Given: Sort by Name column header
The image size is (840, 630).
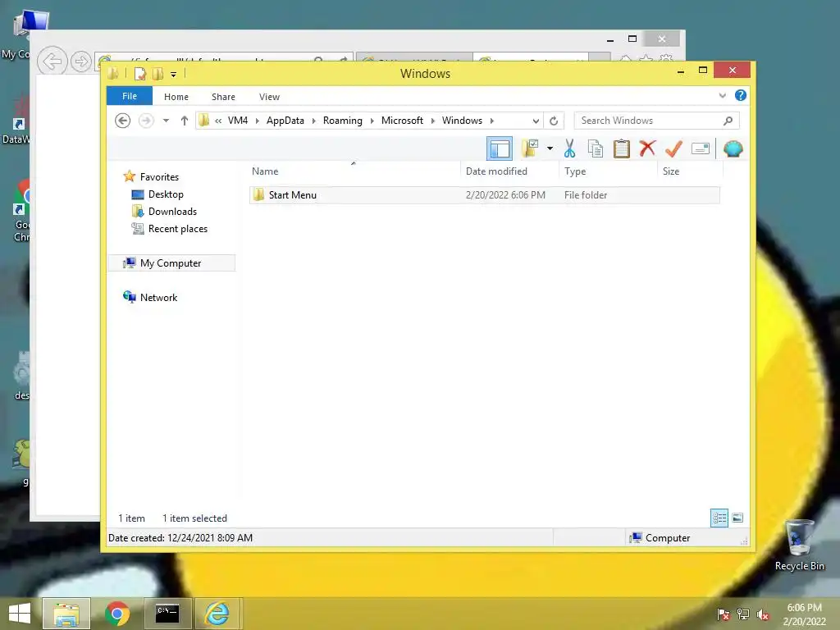Looking at the screenshot, I should pos(265,171).
